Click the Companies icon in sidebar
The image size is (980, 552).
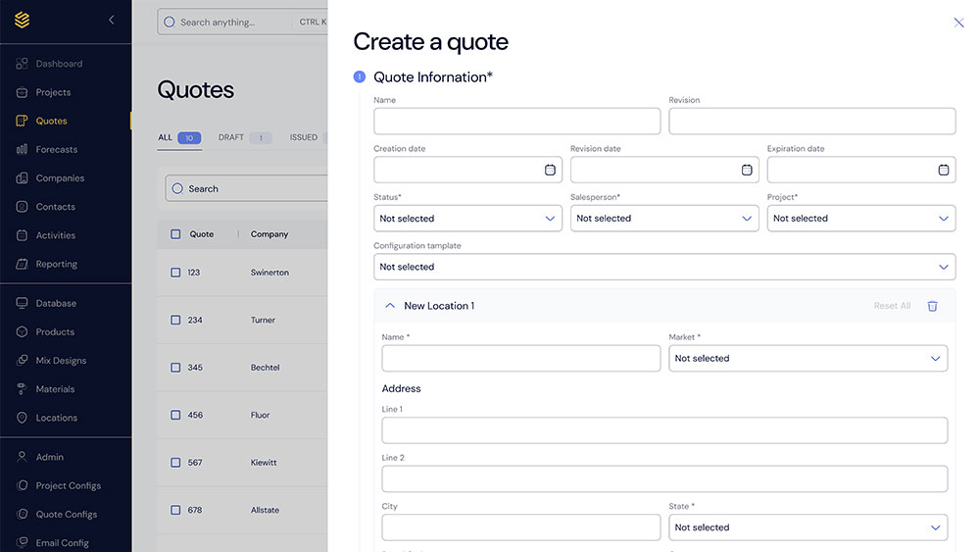click(x=22, y=178)
